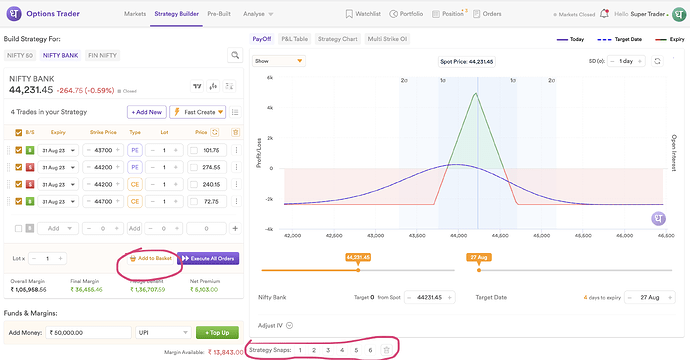Increase the SD days stepper with plus
Viewport: 690px width, 360px height.
[640, 61]
